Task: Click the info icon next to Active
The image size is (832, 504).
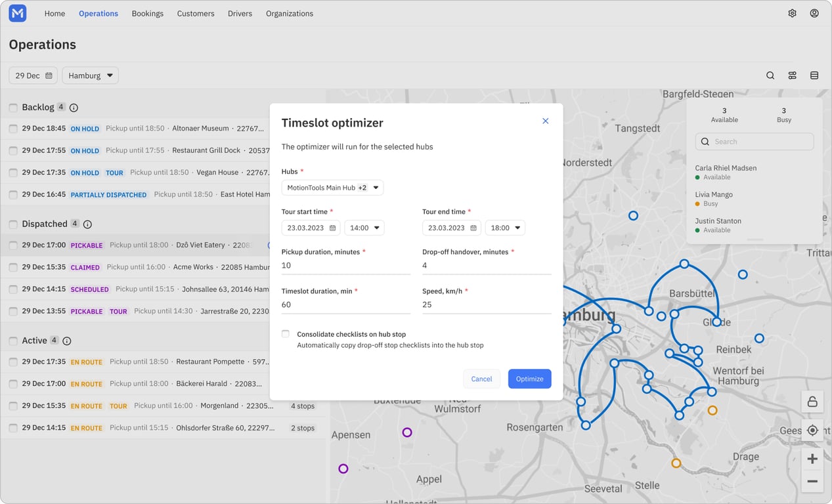Action: pyautogui.click(x=66, y=341)
